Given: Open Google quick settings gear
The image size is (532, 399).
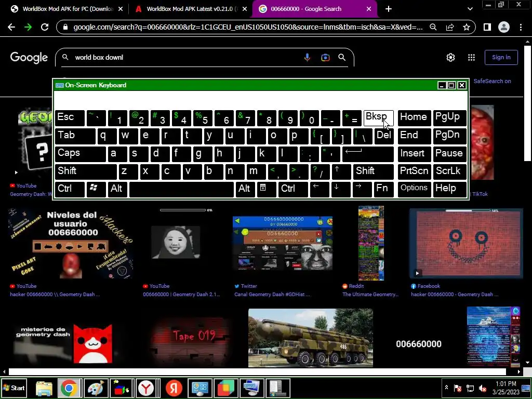Looking at the screenshot, I should (450, 57).
